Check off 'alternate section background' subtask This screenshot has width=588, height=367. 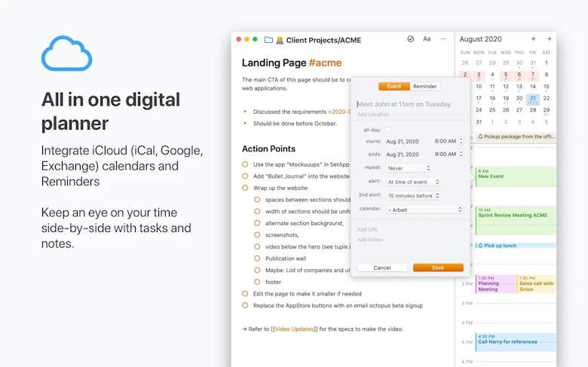coord(257,223)
